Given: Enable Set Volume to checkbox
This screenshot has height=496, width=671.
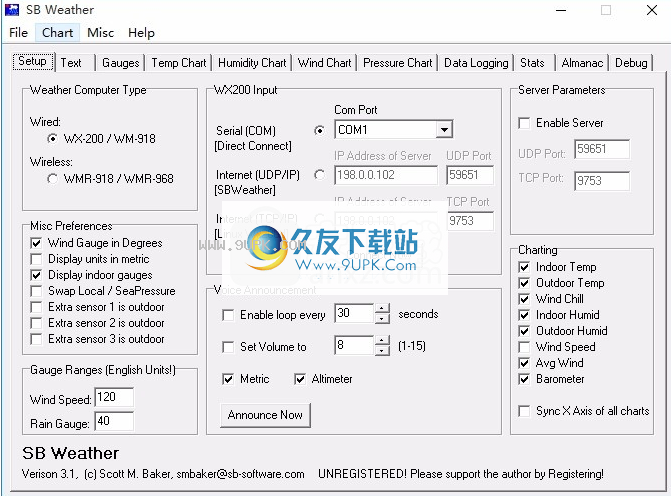Looking at the screenshot, I should click(x=228, y=347).
